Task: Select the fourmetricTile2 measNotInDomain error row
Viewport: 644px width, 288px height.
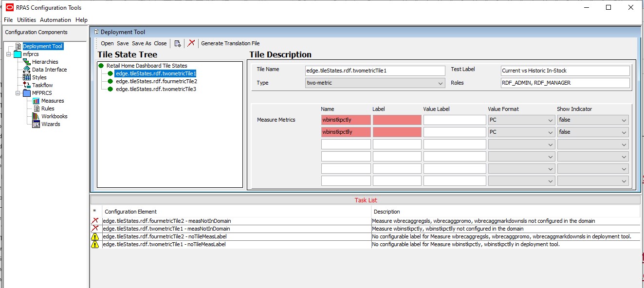Action: click(365, 221)
